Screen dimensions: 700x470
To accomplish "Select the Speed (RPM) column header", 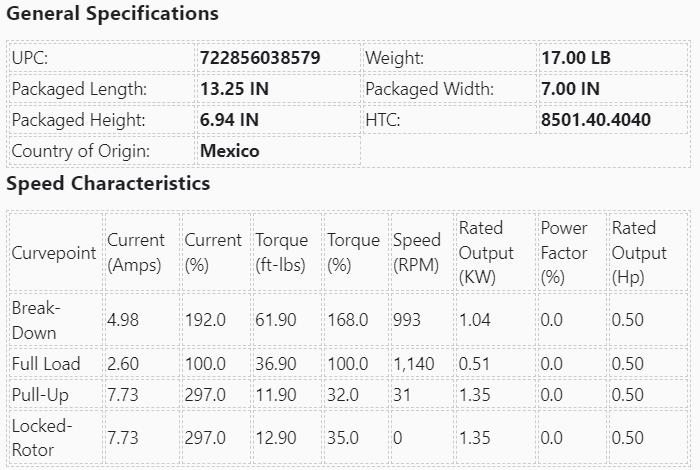I will click(x=416, y=252).
